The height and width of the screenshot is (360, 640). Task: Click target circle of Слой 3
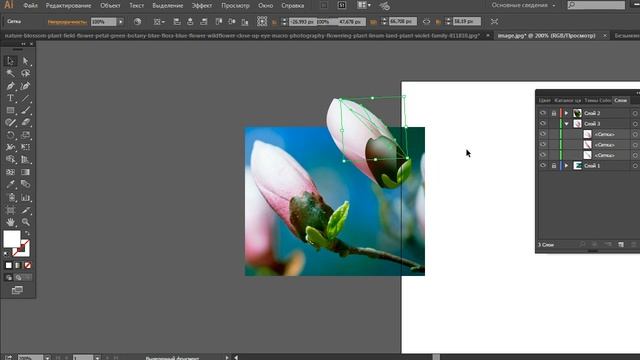635,124
